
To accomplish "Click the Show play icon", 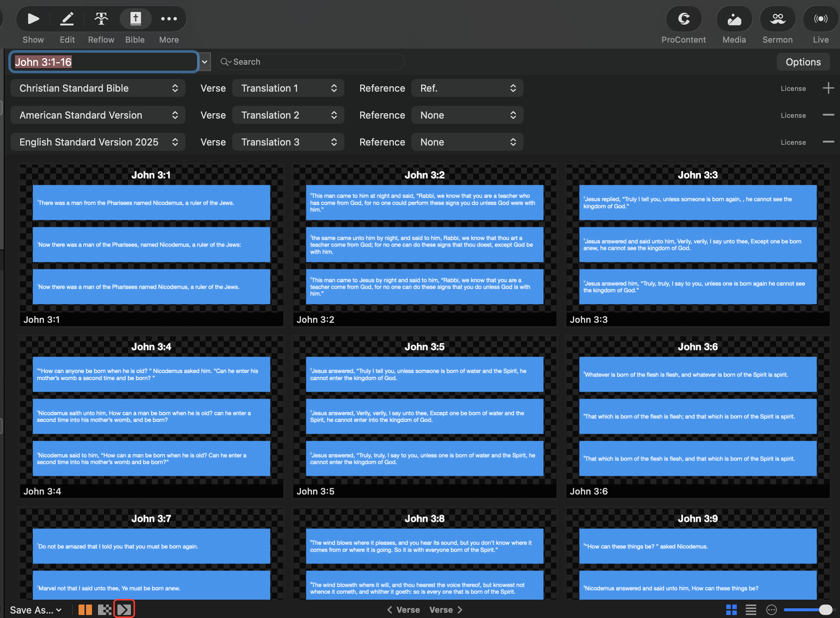I will point(33,18).
